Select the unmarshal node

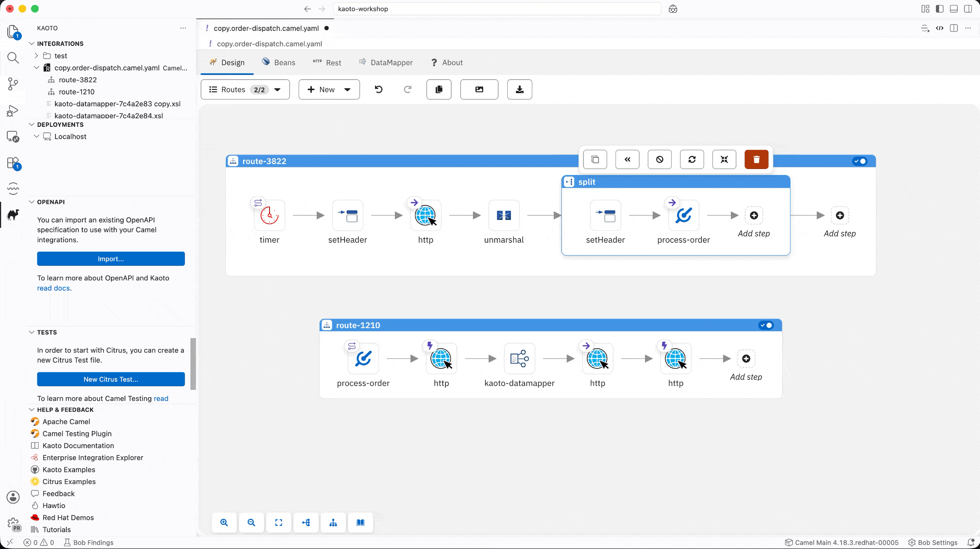click(x=504, y=215)
